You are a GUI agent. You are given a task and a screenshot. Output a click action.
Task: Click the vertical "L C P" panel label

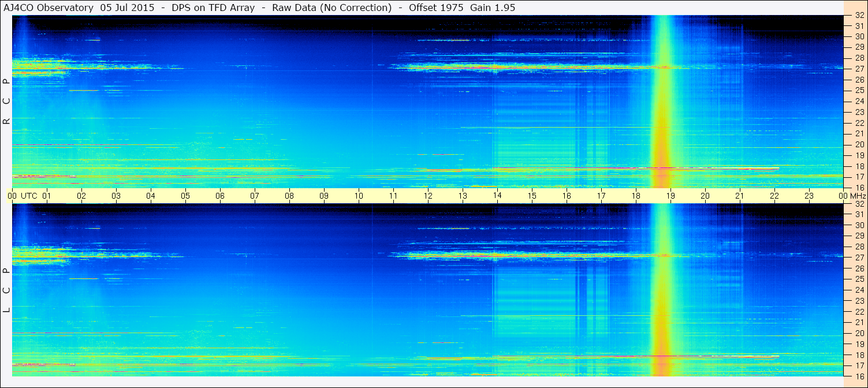point(6,290)
